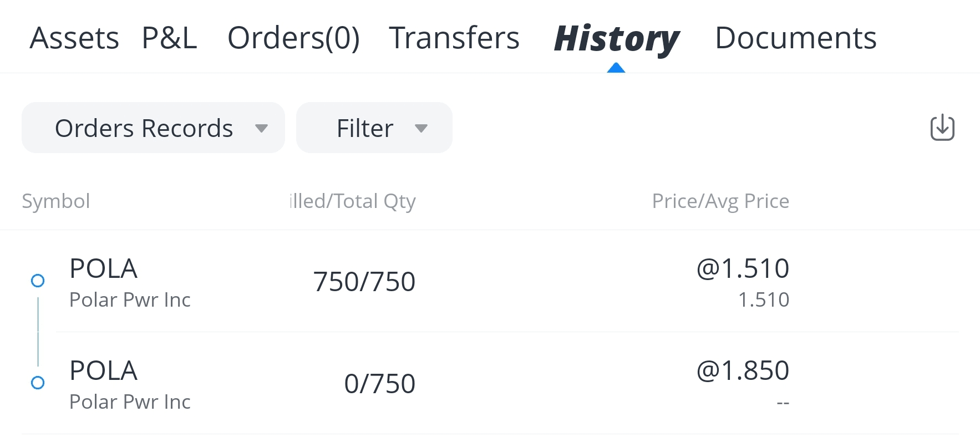
Task: Expand the Filter dropdown
Action: point(374,128)
